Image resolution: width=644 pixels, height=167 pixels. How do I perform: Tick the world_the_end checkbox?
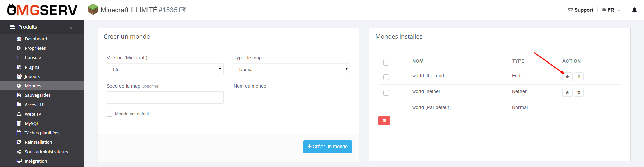(x=386, y=77)
